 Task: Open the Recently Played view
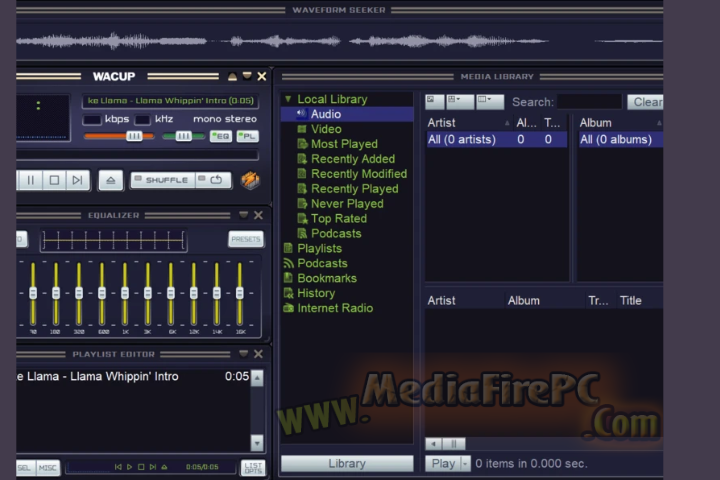click(354, 189)
